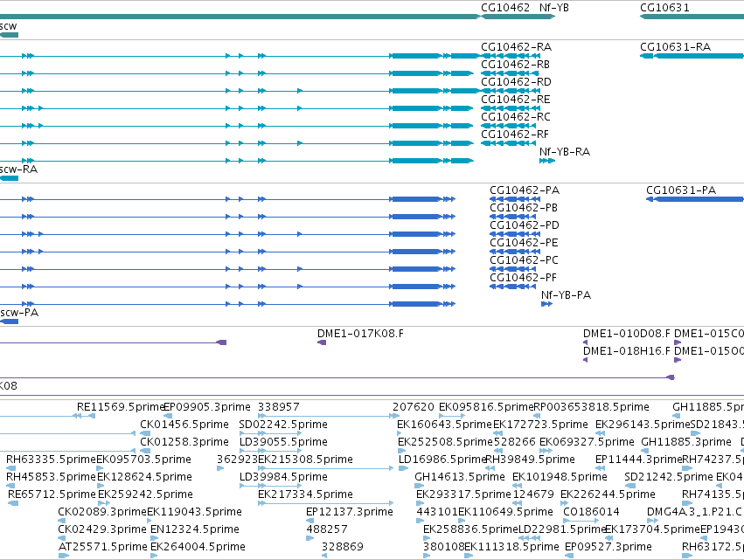
Task: Select the Nf-YB gene glyph
Action: pyautogui.click(x=546, y=17)
